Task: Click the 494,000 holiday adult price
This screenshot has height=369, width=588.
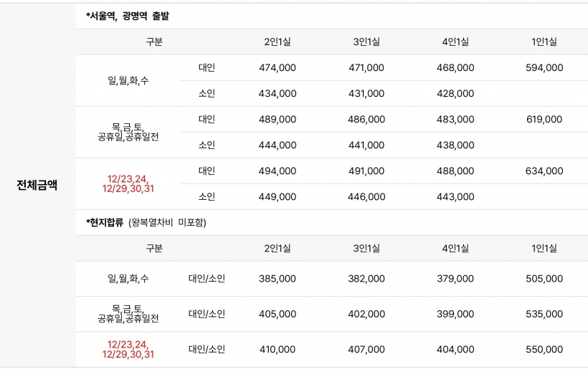Action: [x=278, y=171]
